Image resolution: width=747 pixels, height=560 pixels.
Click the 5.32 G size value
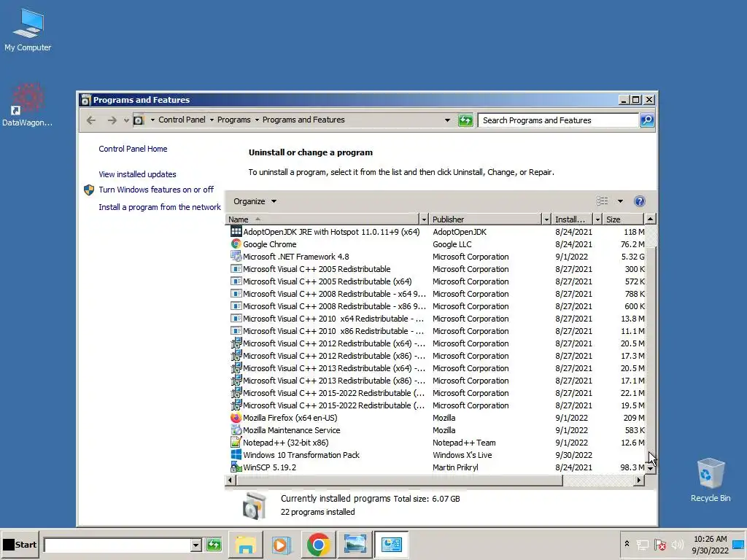pyautogui.click(x=632, y=257)
